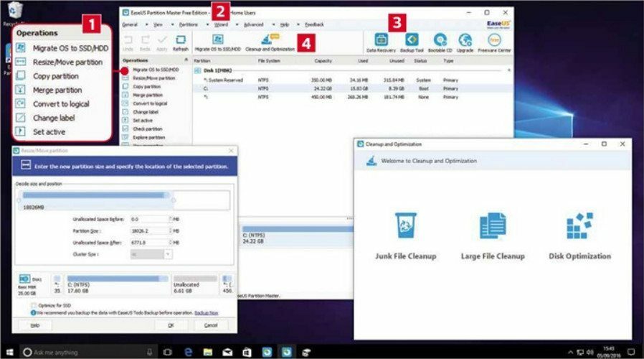Click the Help button in Resize dialog

[35, 325]
